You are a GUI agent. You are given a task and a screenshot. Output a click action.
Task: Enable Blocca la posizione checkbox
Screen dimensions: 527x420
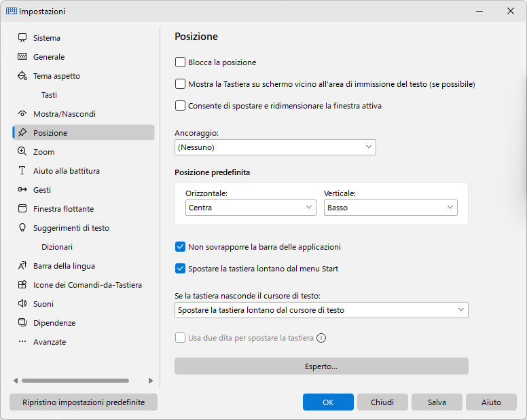pyautogui.click(x=180, y=62)
